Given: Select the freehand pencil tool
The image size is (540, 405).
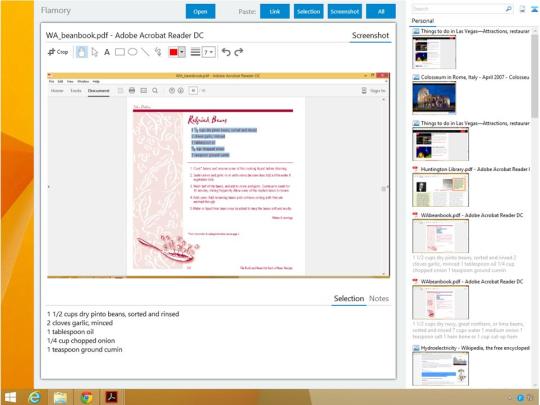Looking at the screenshot, I should (x=158, y=52).
